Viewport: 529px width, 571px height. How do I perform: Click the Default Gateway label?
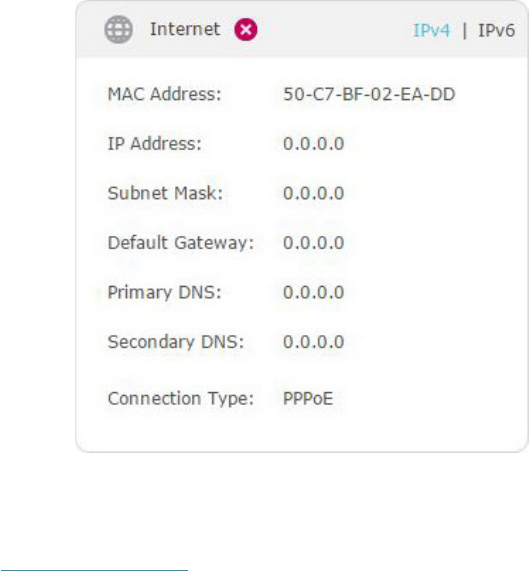pos(181,243)
